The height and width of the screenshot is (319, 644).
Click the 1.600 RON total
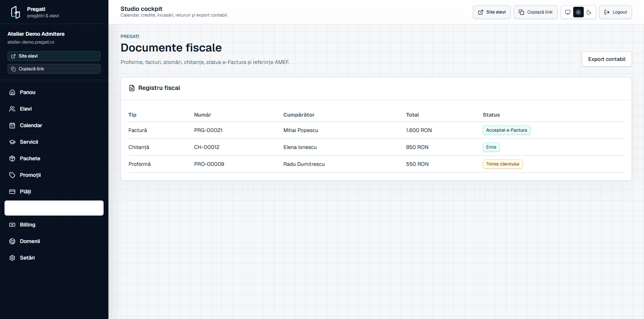pyautogui.click(x=419, y=130)
